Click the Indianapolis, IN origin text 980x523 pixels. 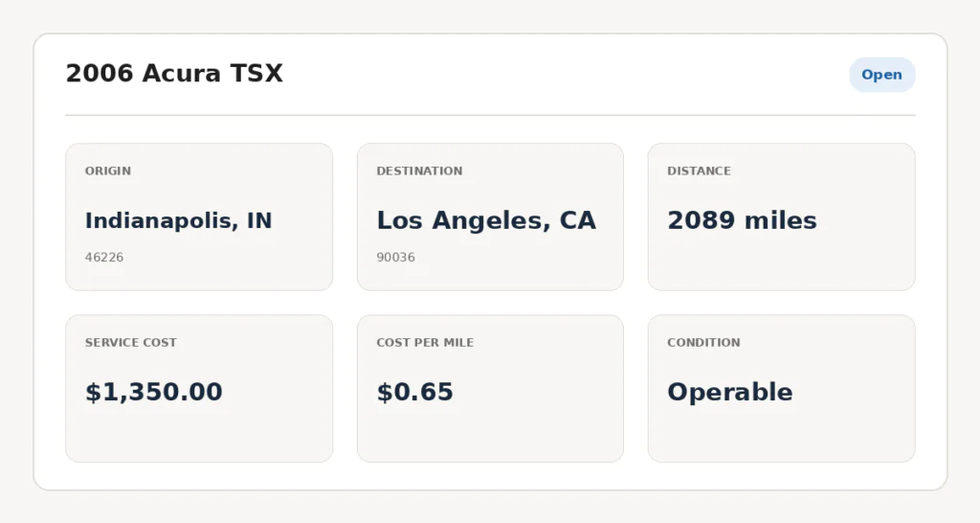click(179, 221)
